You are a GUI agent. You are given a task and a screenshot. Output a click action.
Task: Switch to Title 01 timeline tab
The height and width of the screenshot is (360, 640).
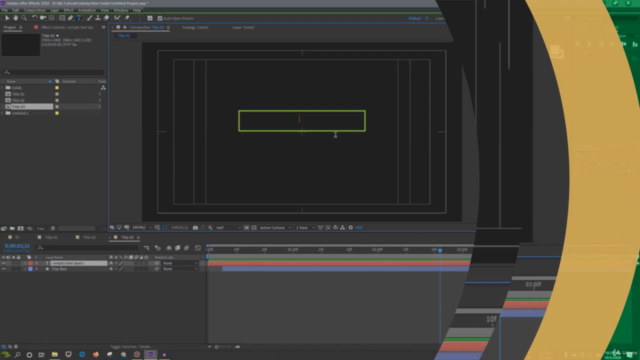[x=51, y=238]
